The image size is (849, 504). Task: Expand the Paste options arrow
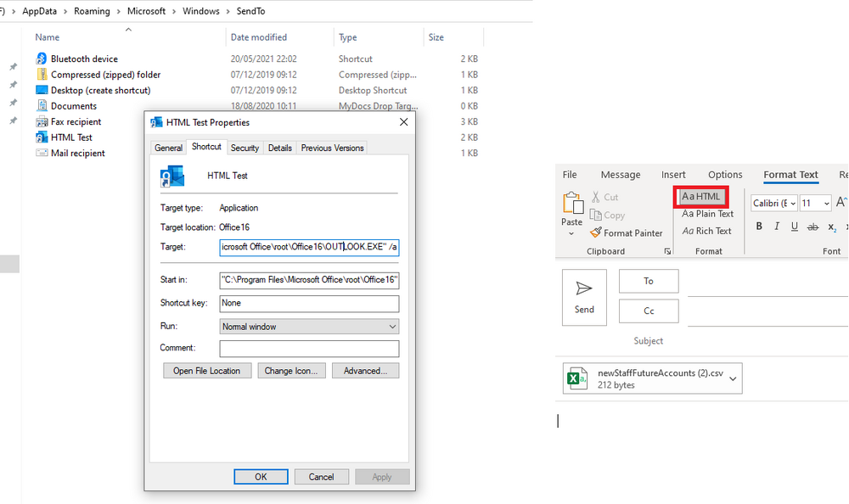(571, 234)
